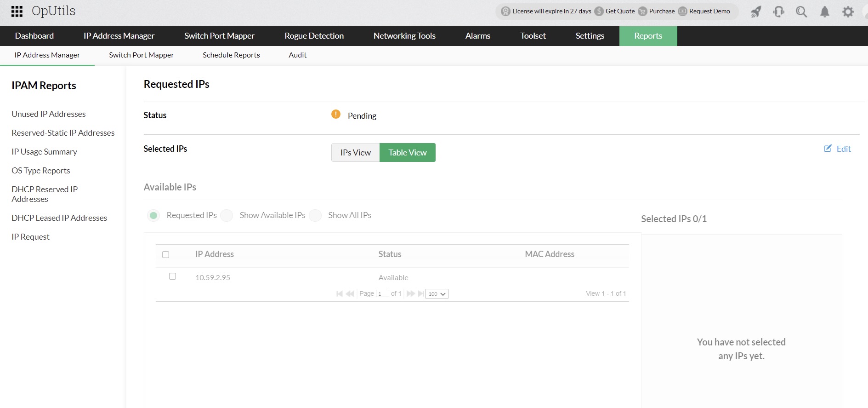
Task: Click the Pending status text
Action: [x=362, y=116]
